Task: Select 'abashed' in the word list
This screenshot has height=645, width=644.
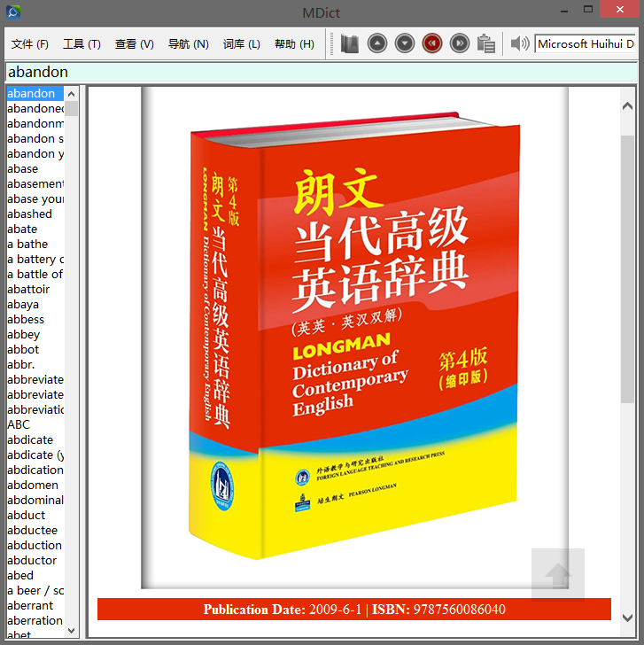Action: tap(35, 214)
